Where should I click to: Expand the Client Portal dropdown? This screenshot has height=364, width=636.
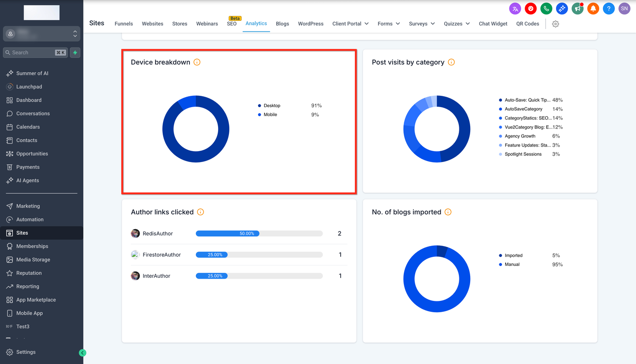[350, 24]
